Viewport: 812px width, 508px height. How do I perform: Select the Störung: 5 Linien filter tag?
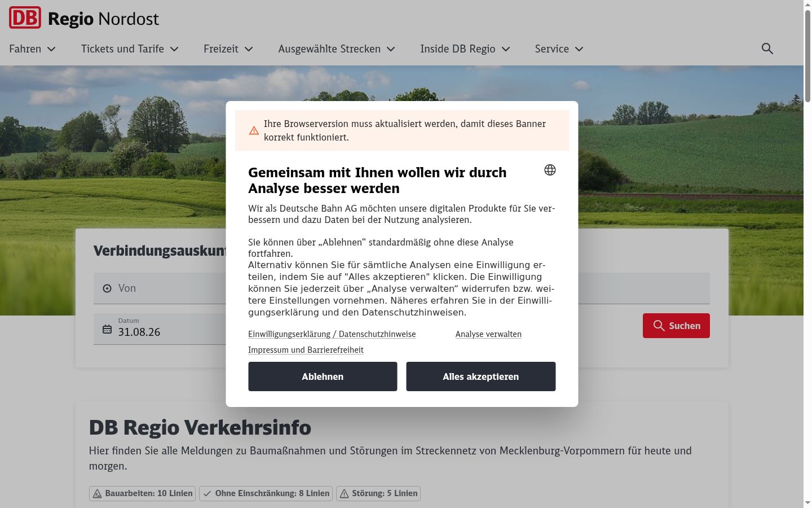tap(378, 493)
